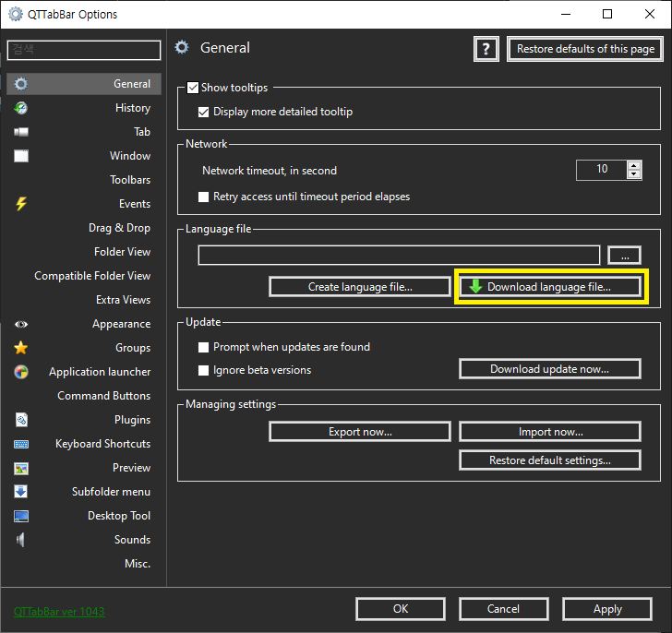Click the Groups star icon
Screen dimensions: 672x633
(x=21, y=348)
